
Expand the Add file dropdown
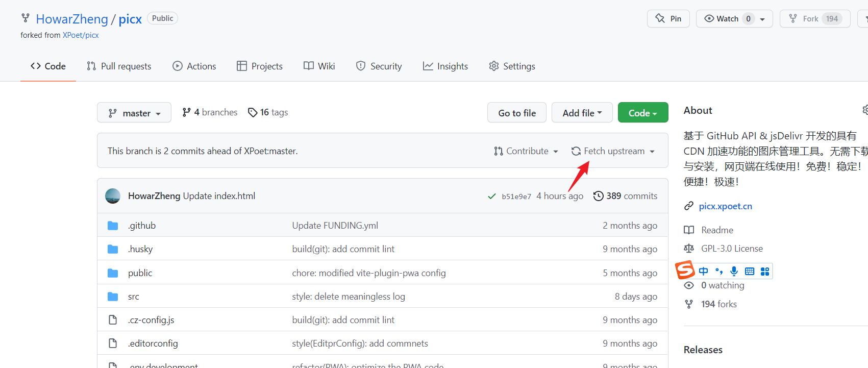point(582,113)
